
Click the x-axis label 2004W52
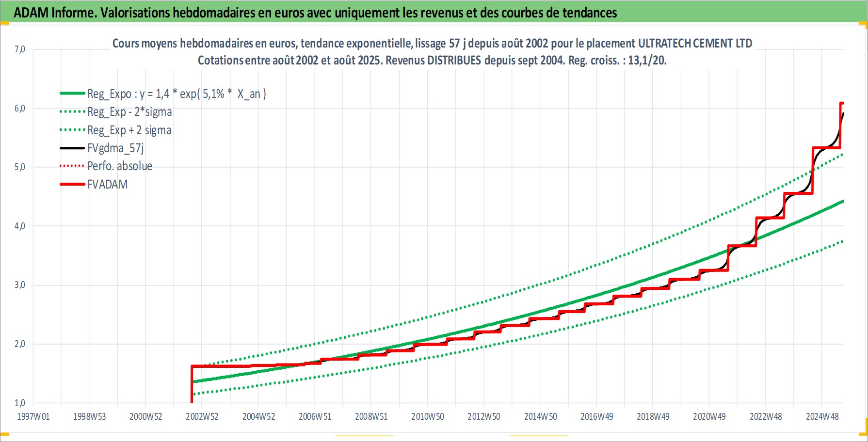pos(259,417)
